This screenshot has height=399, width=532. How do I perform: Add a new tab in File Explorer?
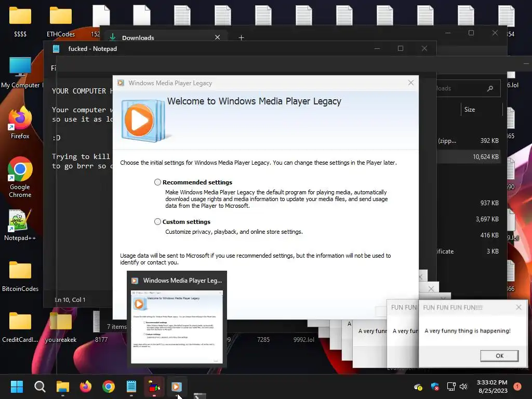click(241, 37)
